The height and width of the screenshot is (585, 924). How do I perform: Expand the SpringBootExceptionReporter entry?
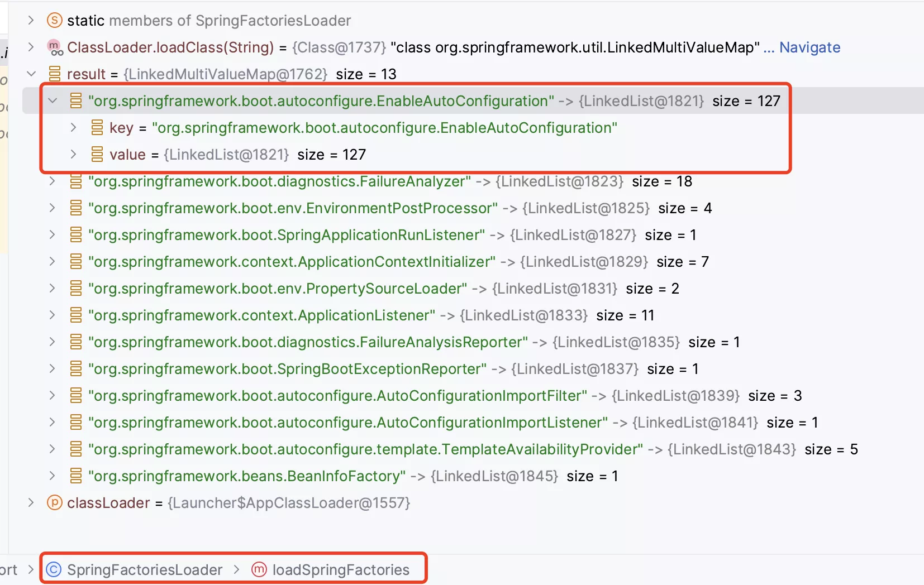53,369
